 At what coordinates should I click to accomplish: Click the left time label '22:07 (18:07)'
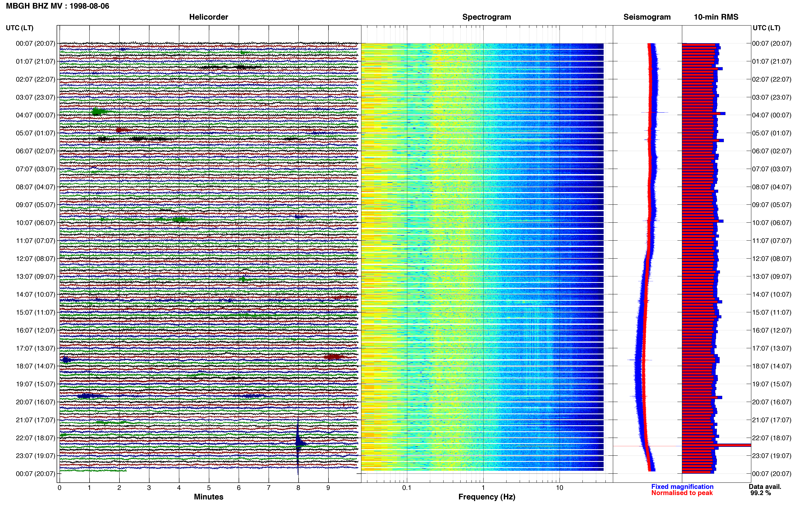(x=35, y=438)
